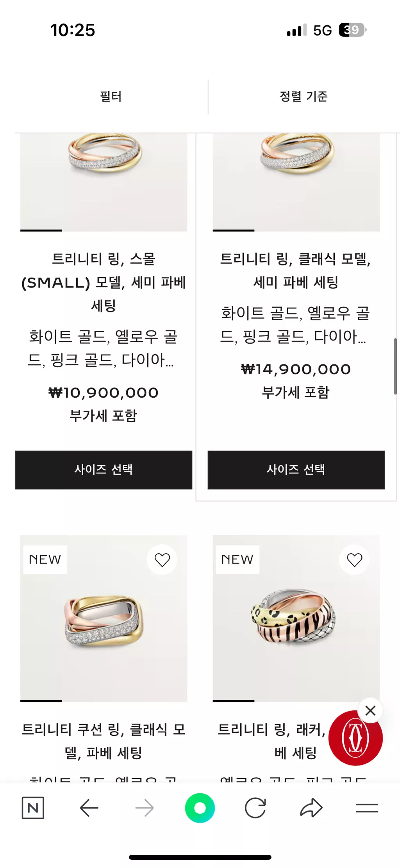The image size is (400, 868).
Task: Click the page scrollbar on right edge
Action: [395, 366]
